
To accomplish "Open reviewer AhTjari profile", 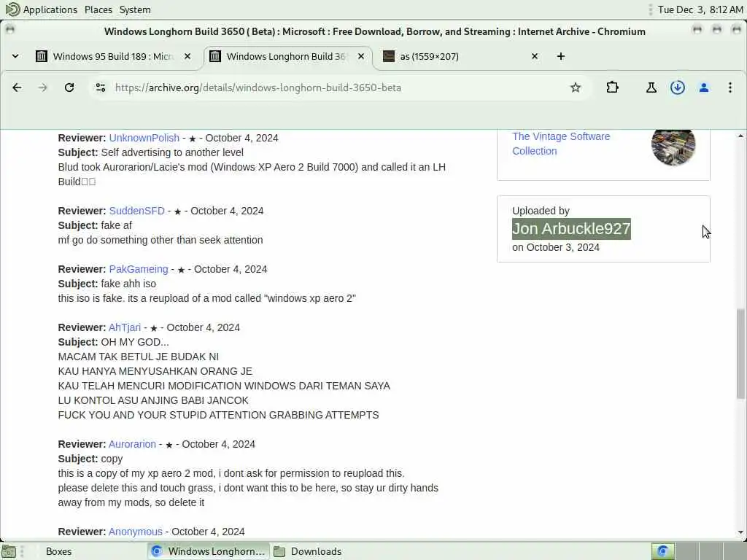I will coord(124,327).
